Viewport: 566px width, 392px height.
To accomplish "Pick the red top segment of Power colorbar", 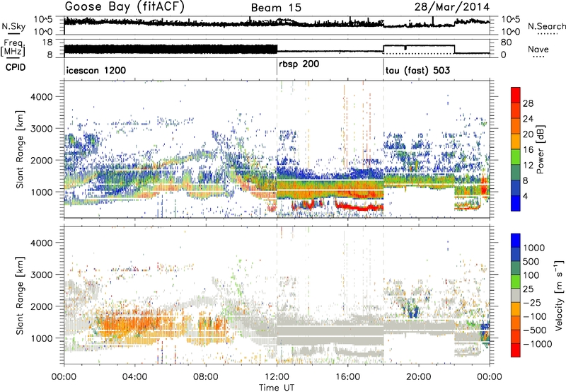I will pyautogui.click(x=516, y=96).
